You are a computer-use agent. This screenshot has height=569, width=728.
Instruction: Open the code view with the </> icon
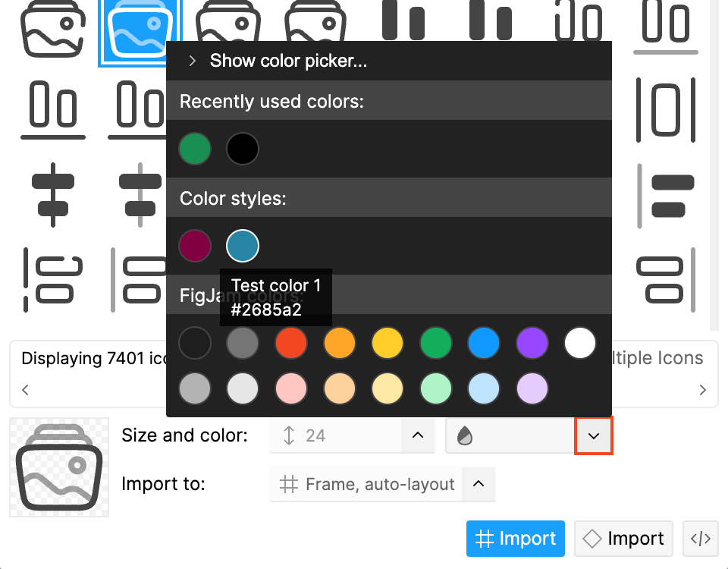point(700,539)
